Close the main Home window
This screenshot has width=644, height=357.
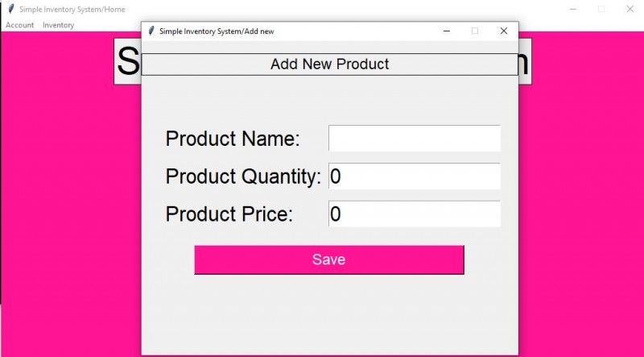630,9
